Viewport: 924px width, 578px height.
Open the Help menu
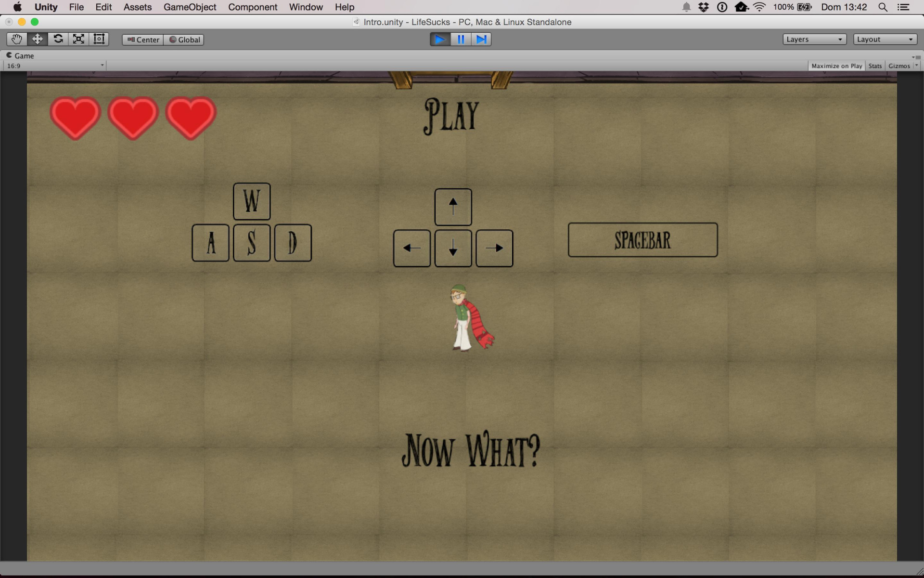click(x=345, y=7)
